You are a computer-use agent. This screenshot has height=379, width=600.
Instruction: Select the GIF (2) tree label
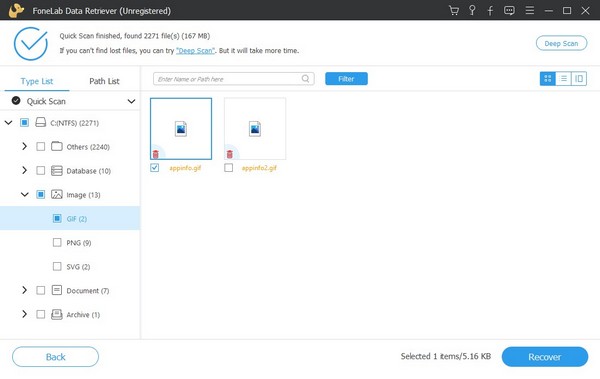pos(77,219)
